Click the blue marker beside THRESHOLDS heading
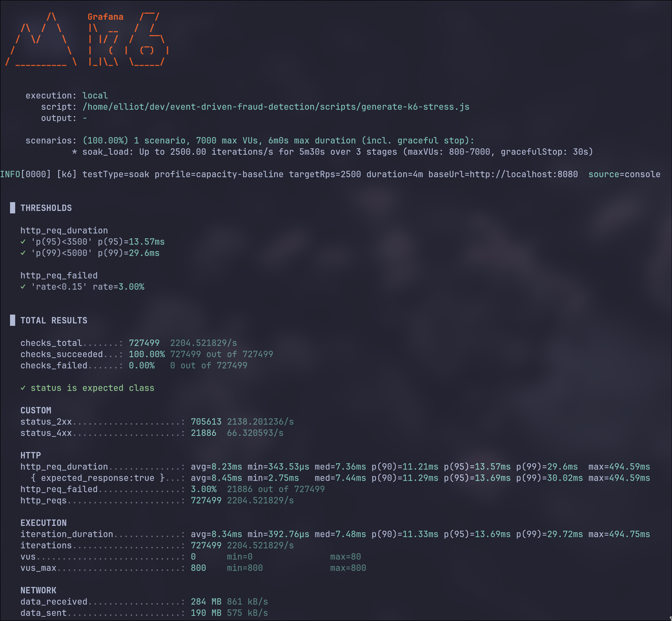 (x=12, y=208)
